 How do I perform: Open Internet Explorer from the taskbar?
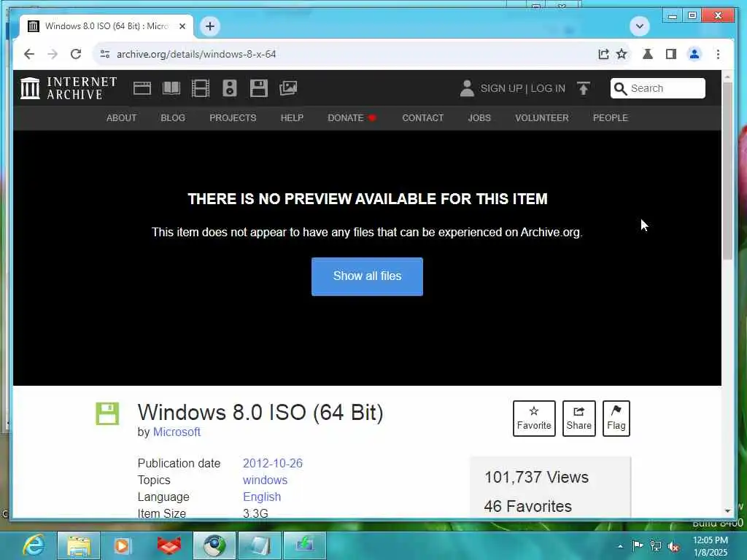(x=34, y=545)
